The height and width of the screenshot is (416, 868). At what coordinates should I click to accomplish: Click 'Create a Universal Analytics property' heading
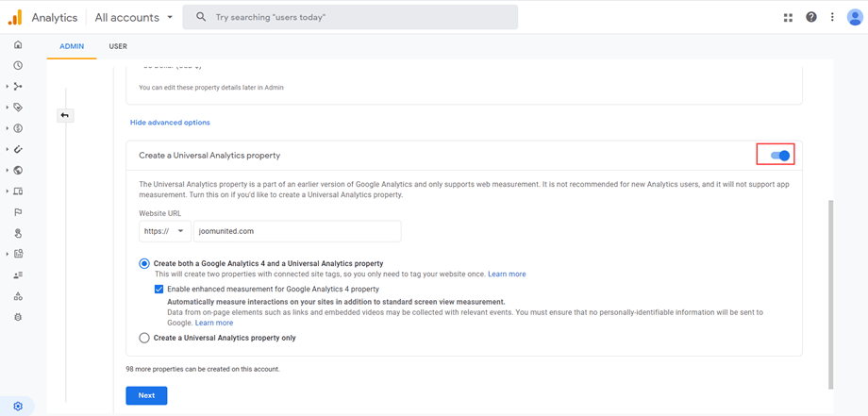[x=209, y=156]
